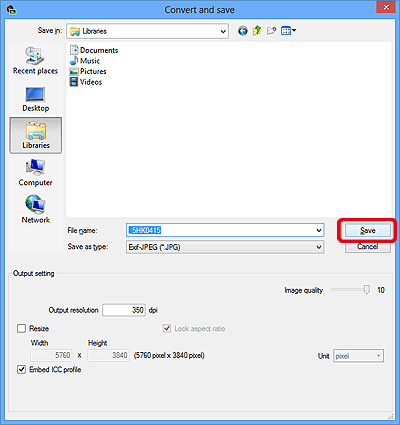The height and width of the screenshot is (425, 400).
Task: Select Desktop in the places bar
Action: point(35,99)
